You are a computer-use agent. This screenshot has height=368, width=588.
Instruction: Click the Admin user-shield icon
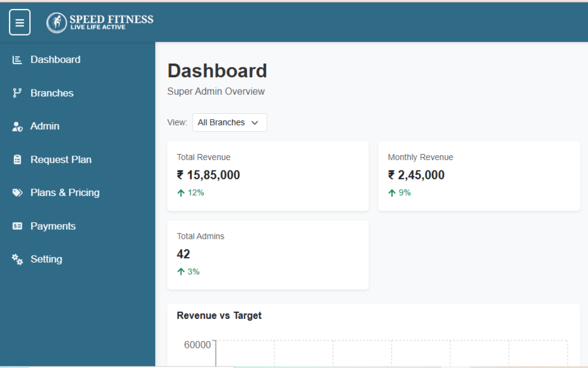[17, 127]
